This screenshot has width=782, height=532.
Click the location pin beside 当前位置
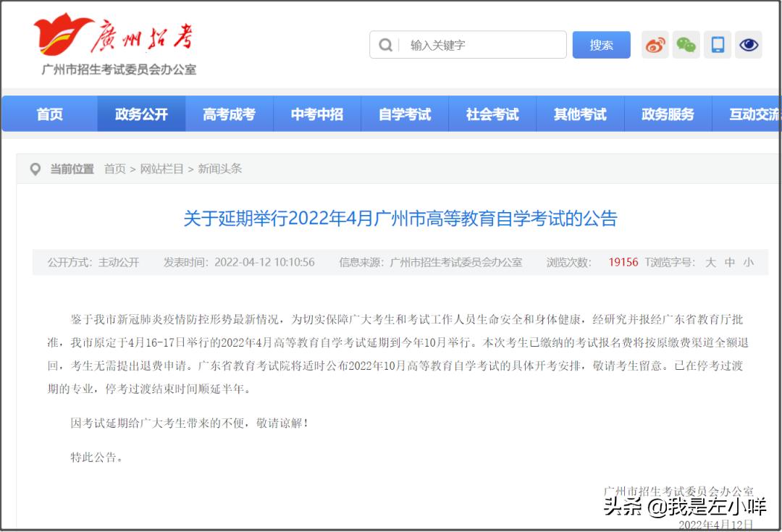[x=35, y=169]
